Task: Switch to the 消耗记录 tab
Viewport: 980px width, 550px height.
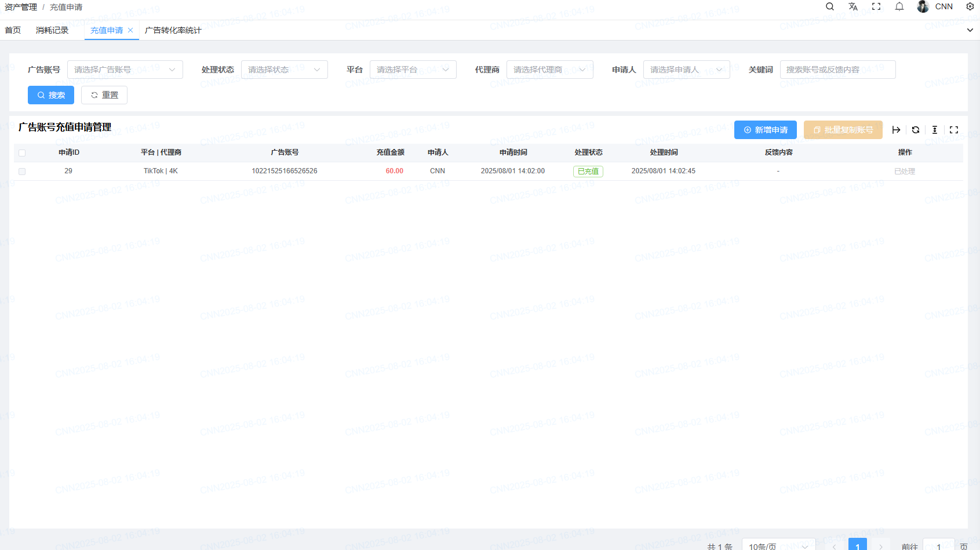Action: coord(52,30)
